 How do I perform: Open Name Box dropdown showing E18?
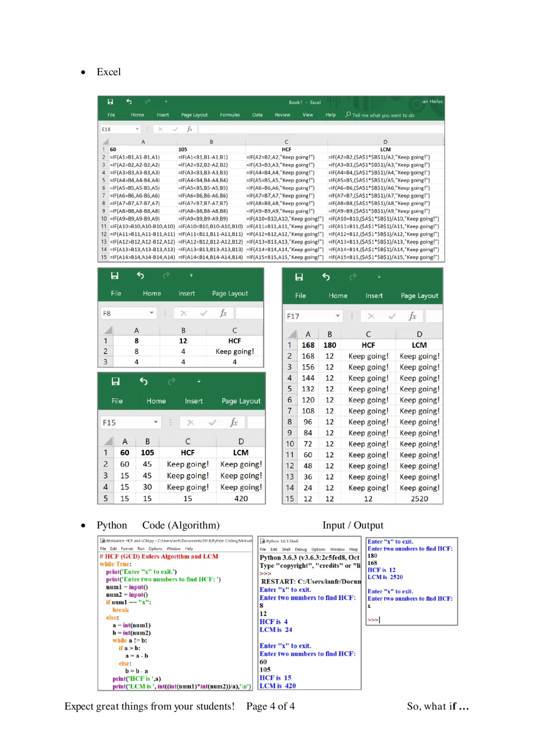[137, 129]
